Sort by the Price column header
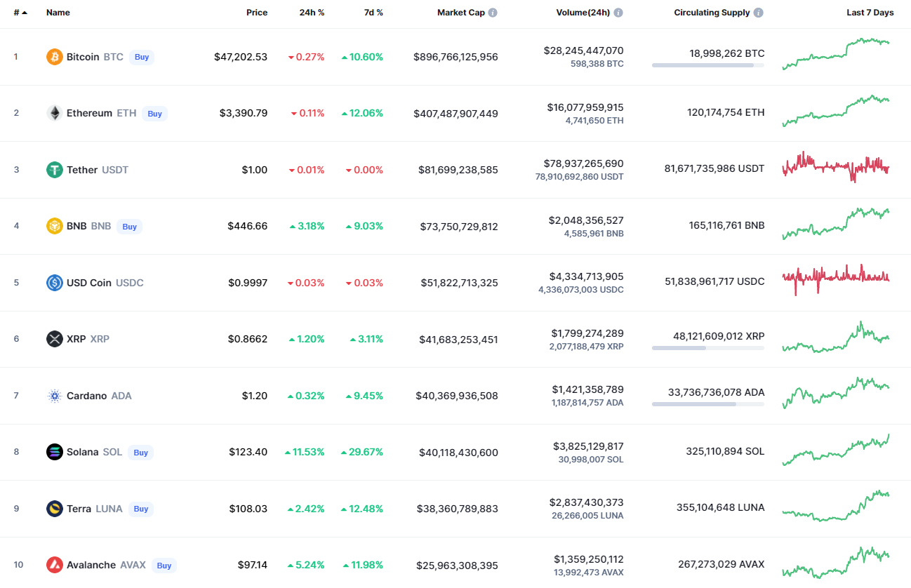911x588 pixels. coord(256,13)
